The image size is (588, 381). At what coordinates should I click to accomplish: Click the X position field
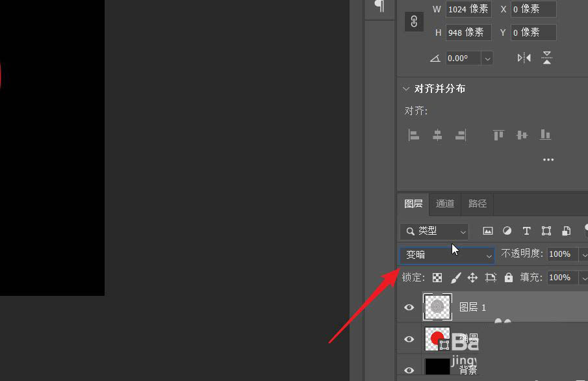tap(533, 9)
